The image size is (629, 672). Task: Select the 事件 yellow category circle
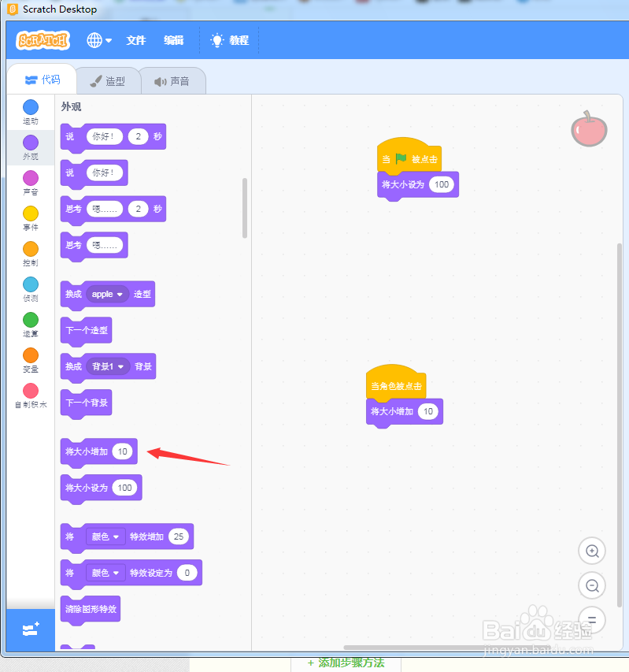[x=31, y=213]
